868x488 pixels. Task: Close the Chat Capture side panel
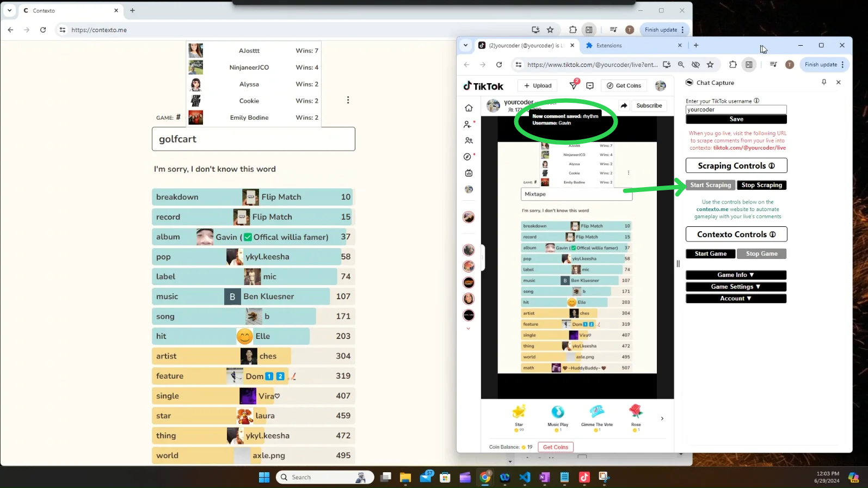pos(839,82)
